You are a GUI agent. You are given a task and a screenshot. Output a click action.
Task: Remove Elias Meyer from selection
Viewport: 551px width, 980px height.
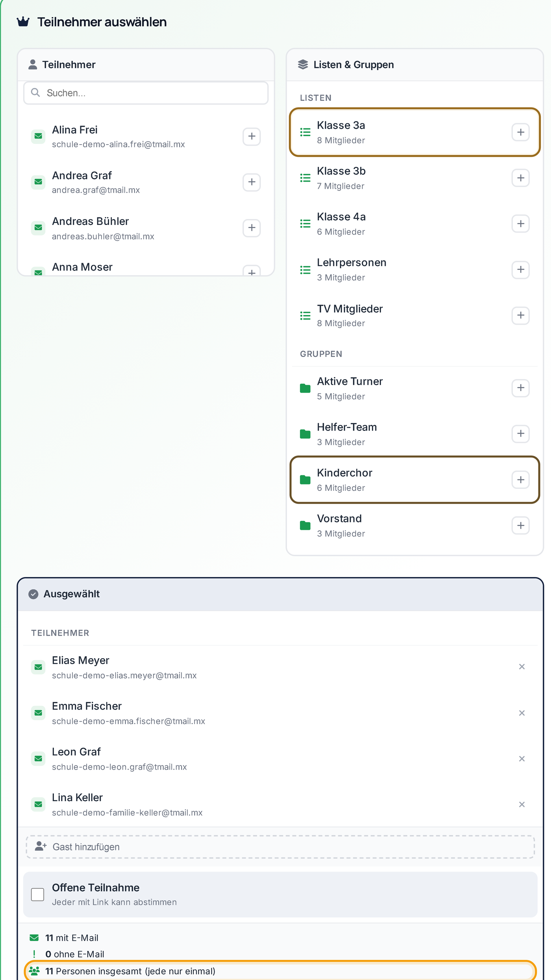[x=522, y=667]
